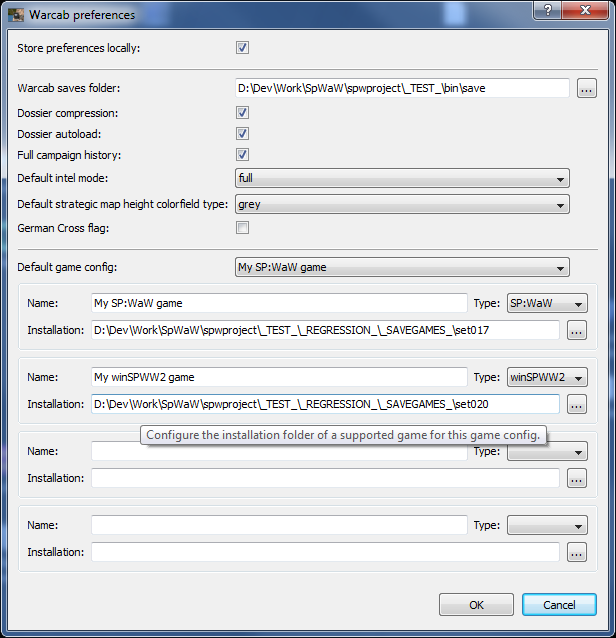Browse installation folder for My SP:WaW game
The height and width of the screenshot is (638, 616).
[x=577, y=330]
